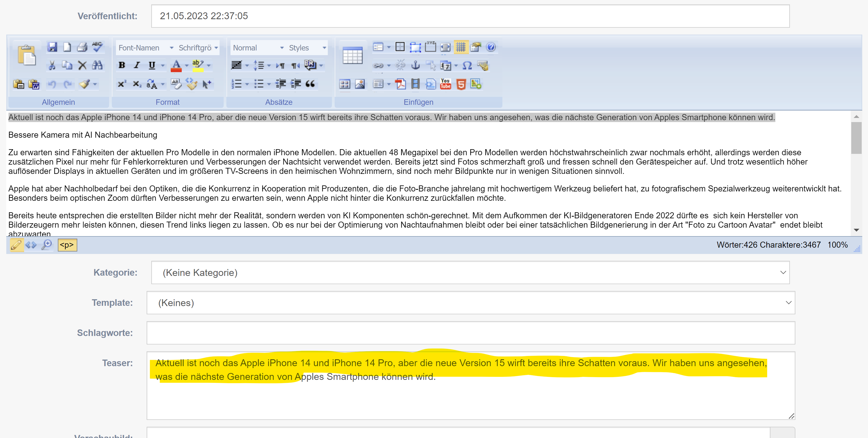Click the change case aA icon
This screenshot has height=438, width=868.
(152, 84)
